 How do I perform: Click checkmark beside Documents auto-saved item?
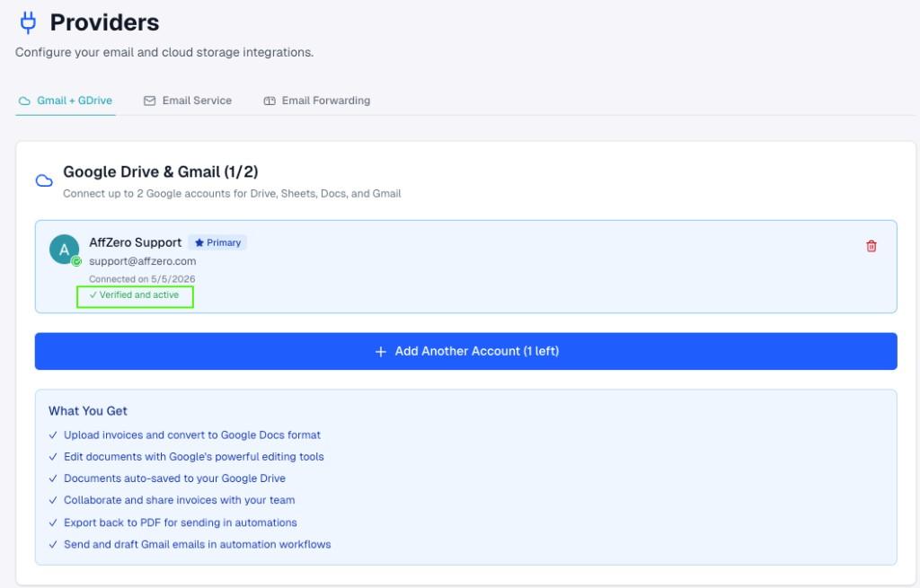tap(53, 478)
